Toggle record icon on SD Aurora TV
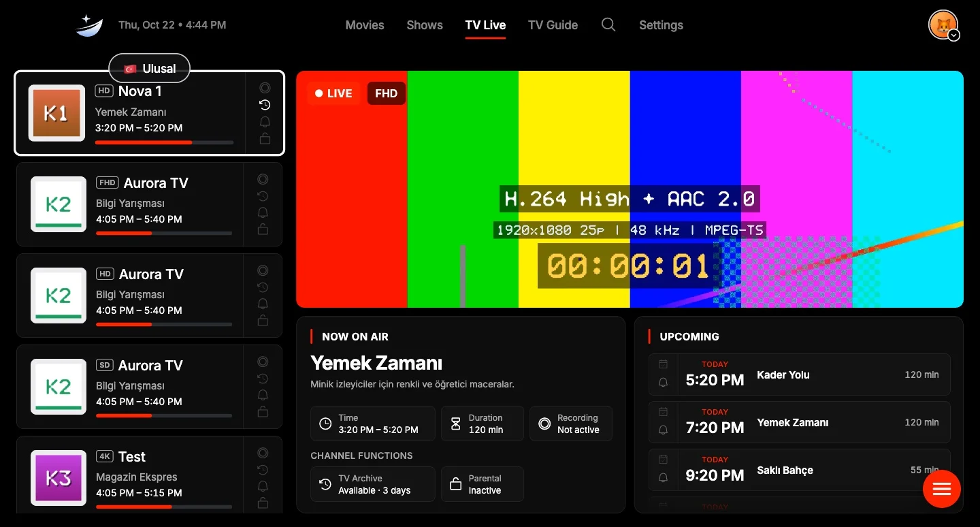 tap(263, 362)
